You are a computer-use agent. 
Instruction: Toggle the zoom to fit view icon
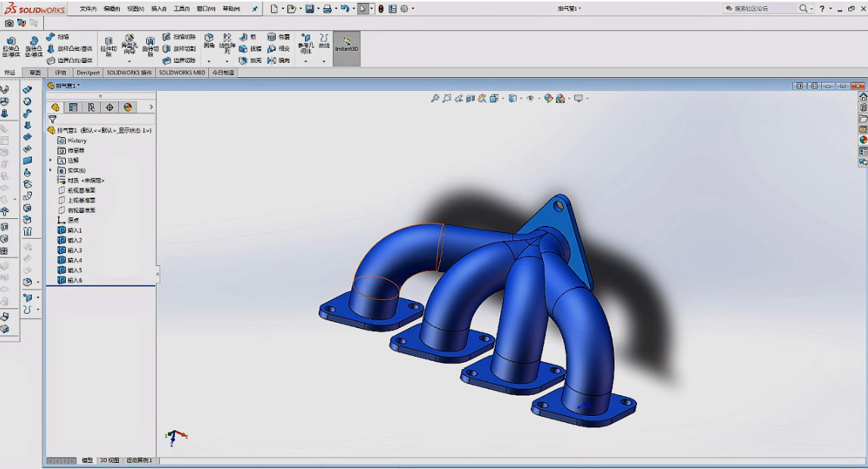(x=435, y=98)
